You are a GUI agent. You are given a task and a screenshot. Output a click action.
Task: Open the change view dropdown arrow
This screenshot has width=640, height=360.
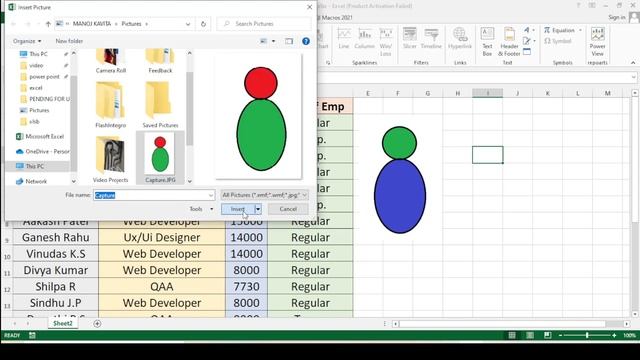pyautogui.click(x=273, y=41)
